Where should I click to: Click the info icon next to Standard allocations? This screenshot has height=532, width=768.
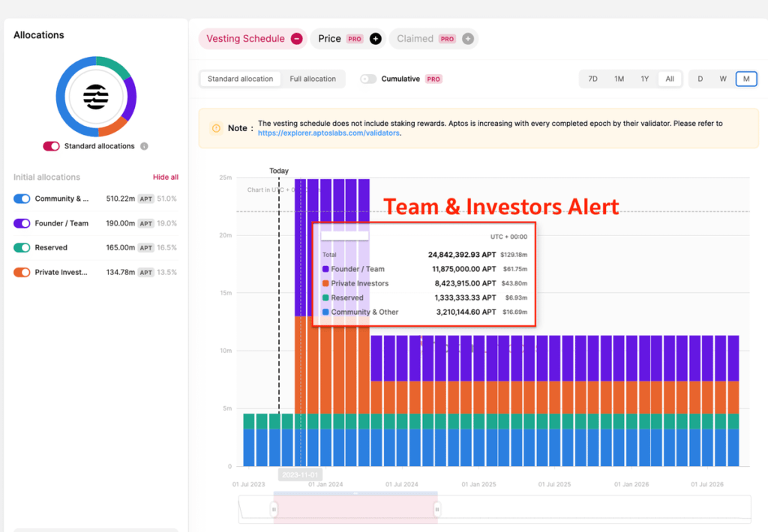(144, 146)
